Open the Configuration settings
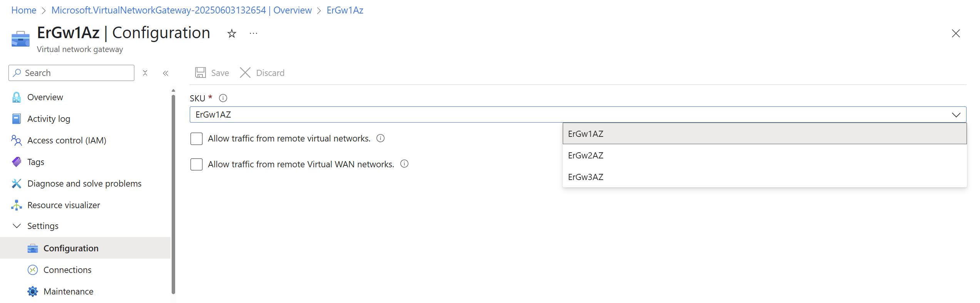Screen dimensions: 980x303 [71, 248]
